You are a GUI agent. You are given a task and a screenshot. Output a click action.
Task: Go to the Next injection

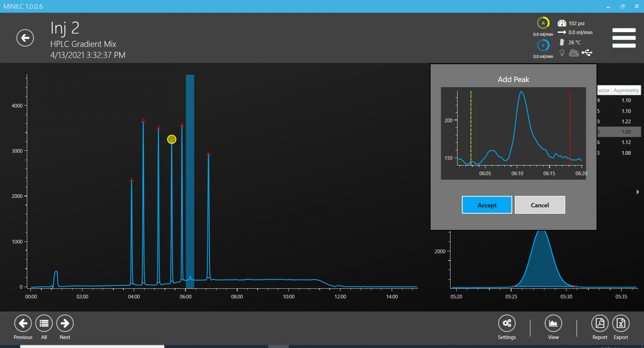click(x=65, y=323)
